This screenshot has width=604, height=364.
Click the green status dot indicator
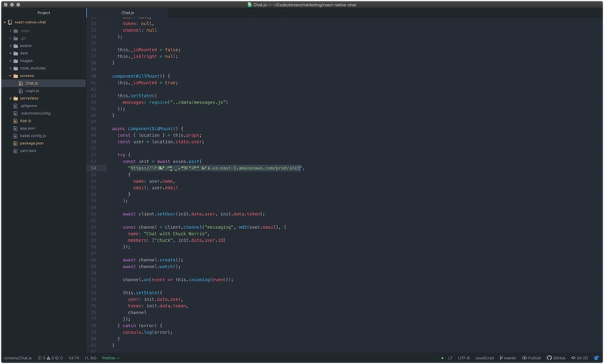click(x=442, y=358)
